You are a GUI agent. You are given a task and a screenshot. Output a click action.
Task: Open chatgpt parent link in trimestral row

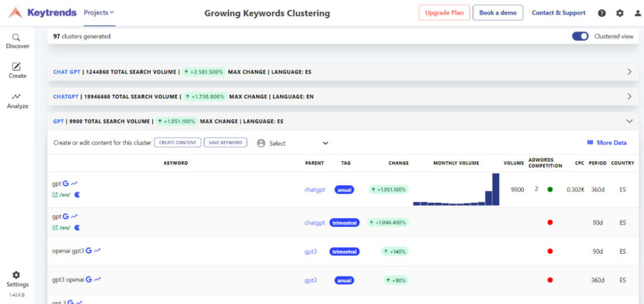coord(314,223)
